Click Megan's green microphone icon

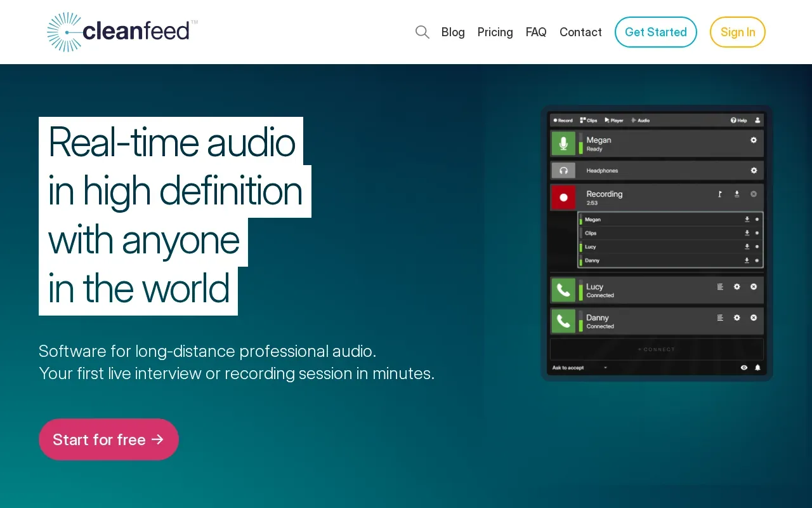pyautogui.click(x=563, y=144)
